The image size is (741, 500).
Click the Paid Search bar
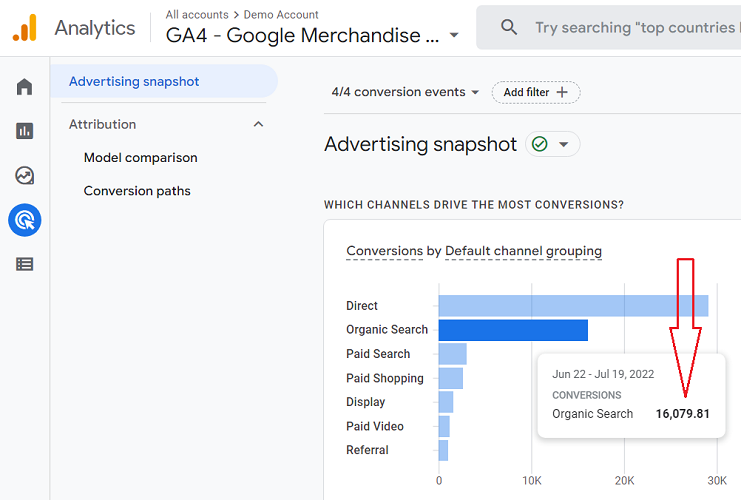pos(452,354)
